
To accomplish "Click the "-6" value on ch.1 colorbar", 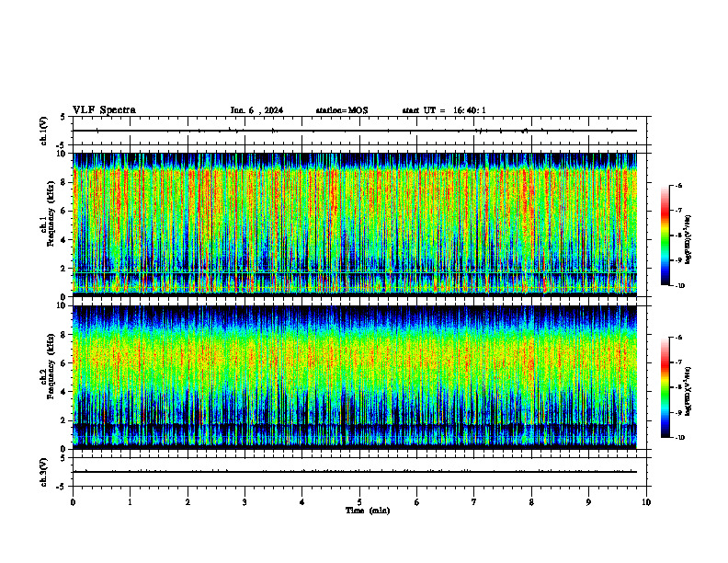I will pos(678,185).
